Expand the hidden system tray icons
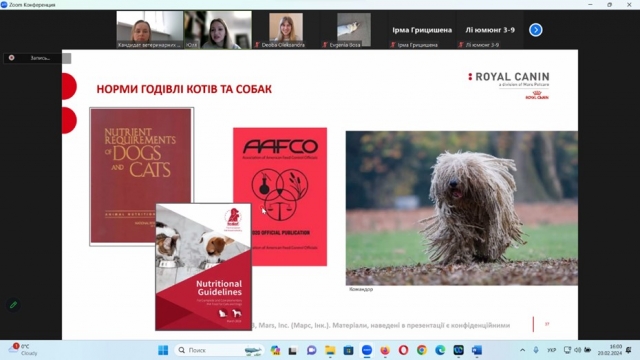Image resolution: width=640 pixels, height=360 pixels. (x=522, y=350)
